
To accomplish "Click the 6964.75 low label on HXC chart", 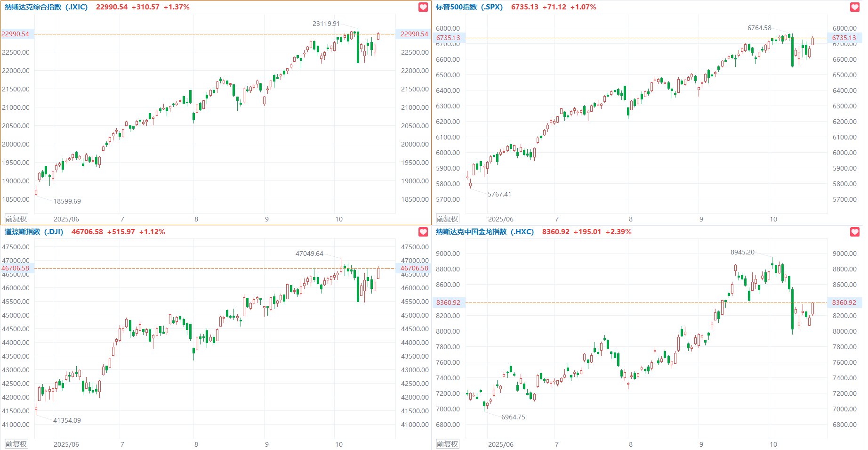I will coord(513,417).
